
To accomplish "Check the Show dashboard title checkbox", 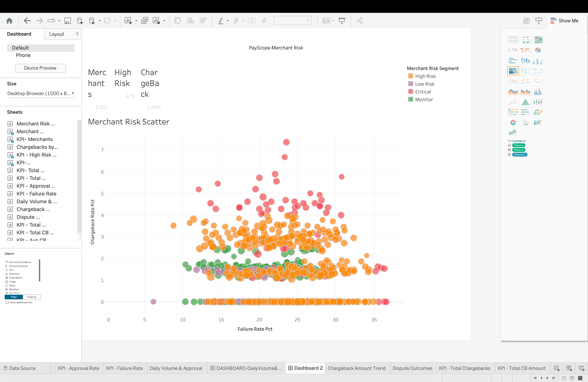I will click(7, 302).
